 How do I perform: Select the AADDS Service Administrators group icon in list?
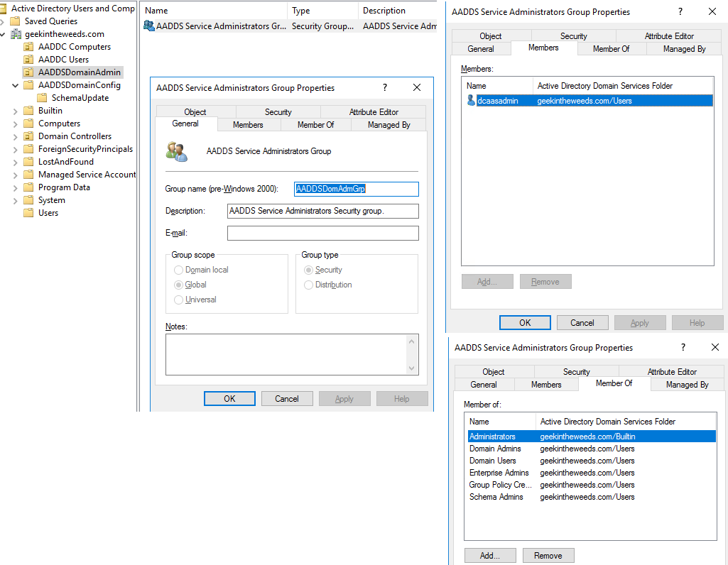[x=149, y=26]
